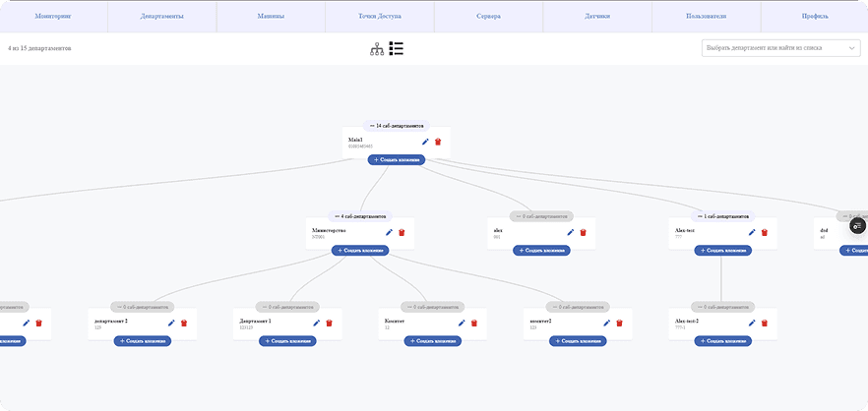Switch to tree hierarchy view icon

pos(377,49)
